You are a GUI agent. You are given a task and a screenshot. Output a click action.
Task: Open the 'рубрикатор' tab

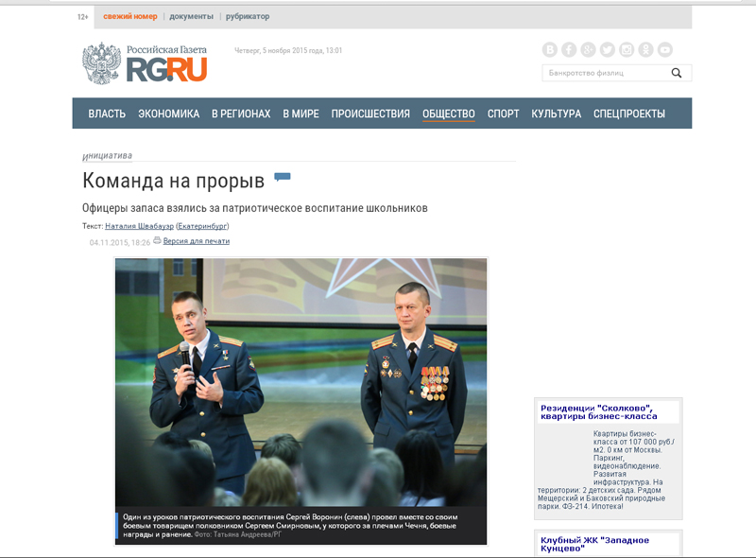tap(248, 16)
